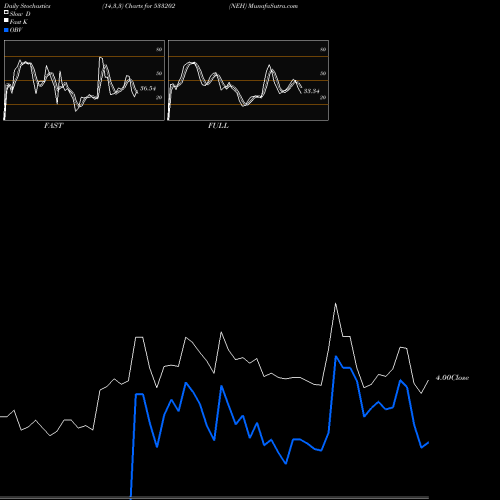Viewport: 500px width, 500px height.
Task: Click the 'Daily Stochastics' title text
Action: coord(27,6)
